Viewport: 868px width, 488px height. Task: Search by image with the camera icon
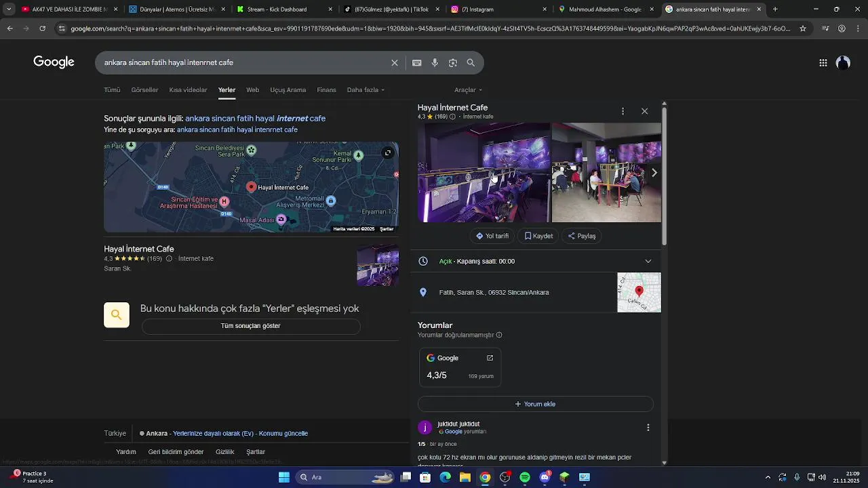453,63
